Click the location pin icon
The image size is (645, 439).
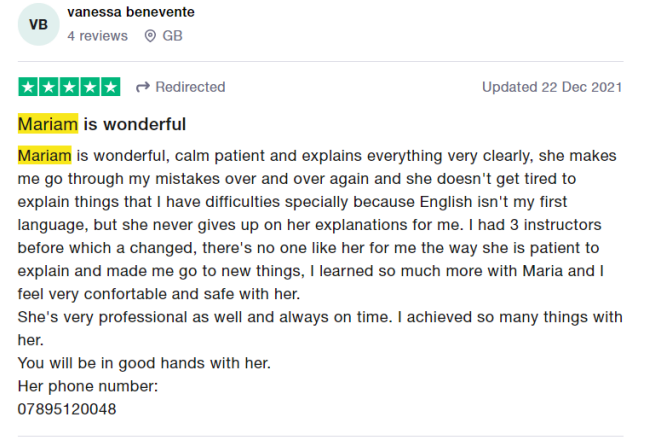[150, 36]
